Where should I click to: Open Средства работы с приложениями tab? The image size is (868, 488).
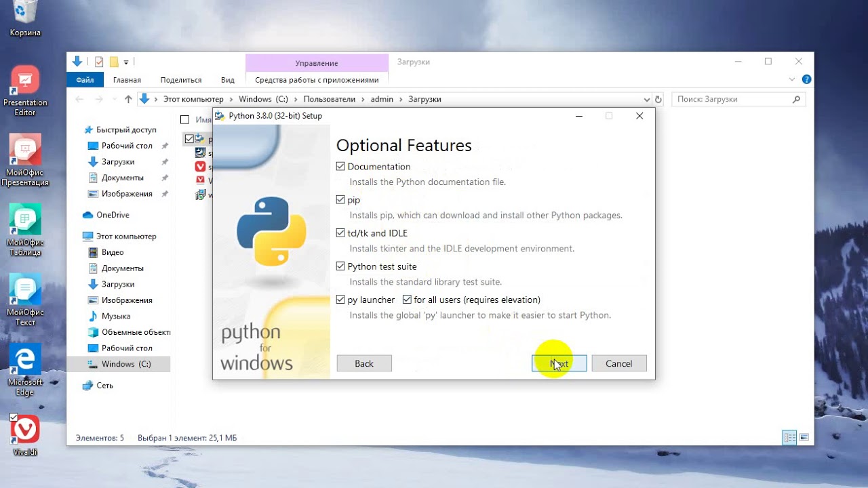pos(317,79)
